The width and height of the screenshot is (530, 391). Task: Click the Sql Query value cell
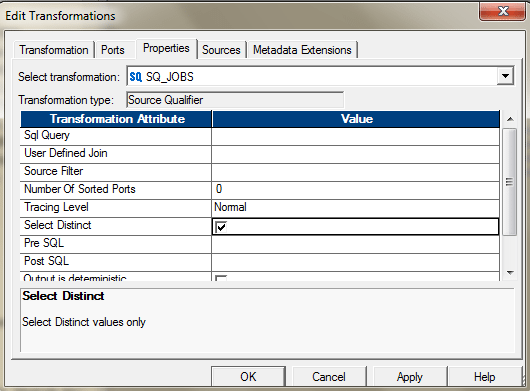coord(356,136)
